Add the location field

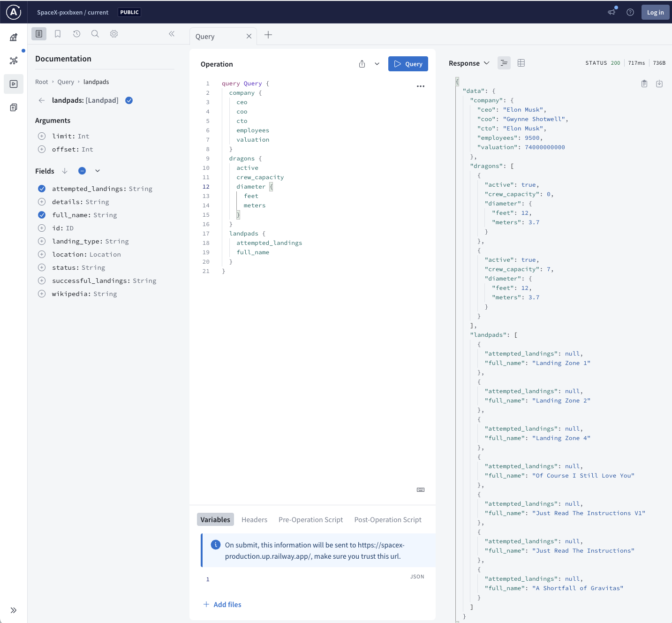click(x=42, y=254)
